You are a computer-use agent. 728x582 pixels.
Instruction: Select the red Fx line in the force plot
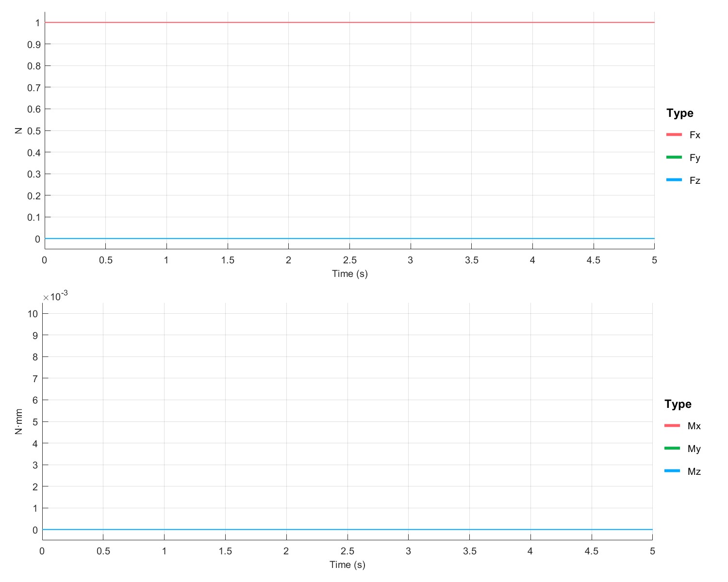click(x=349, y=22)
